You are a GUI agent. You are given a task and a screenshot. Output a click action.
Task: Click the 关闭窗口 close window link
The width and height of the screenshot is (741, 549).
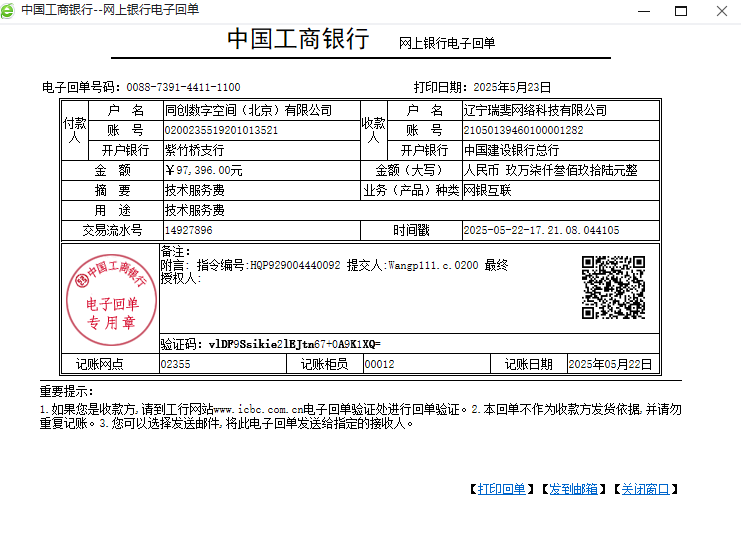tap(646, 489)
